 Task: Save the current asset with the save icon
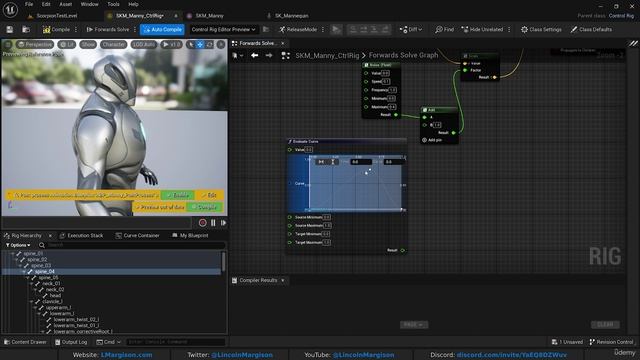pyautogui.click(x=9, y=29)
